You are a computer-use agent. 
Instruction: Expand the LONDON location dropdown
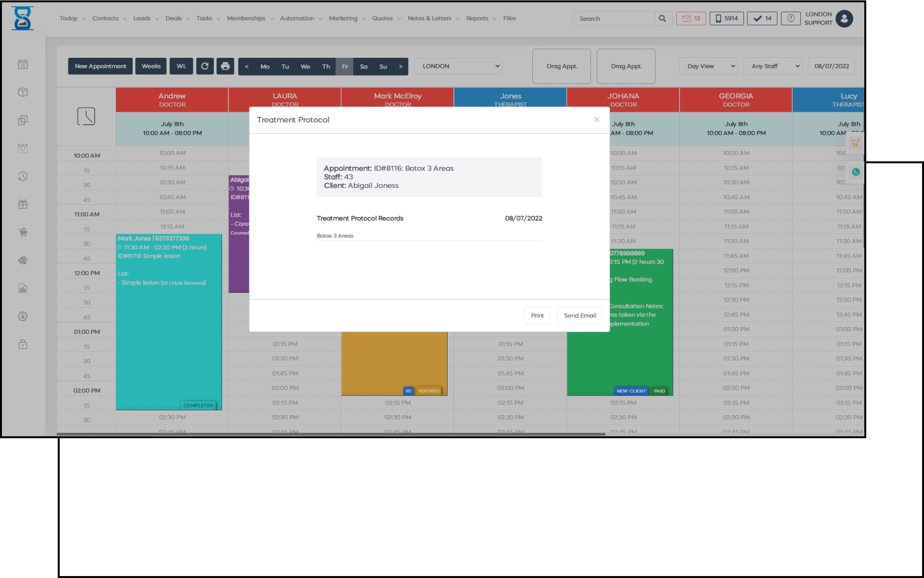458,66
